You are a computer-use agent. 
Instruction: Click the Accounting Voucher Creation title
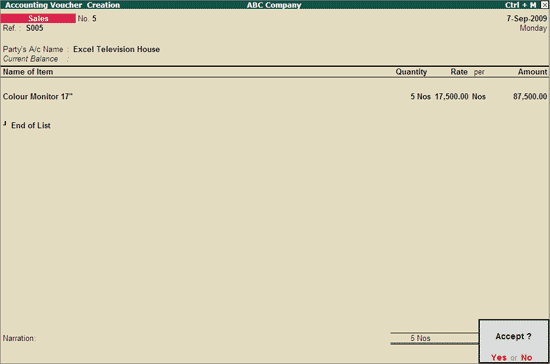pyautogui.click(x=62, y=5)
